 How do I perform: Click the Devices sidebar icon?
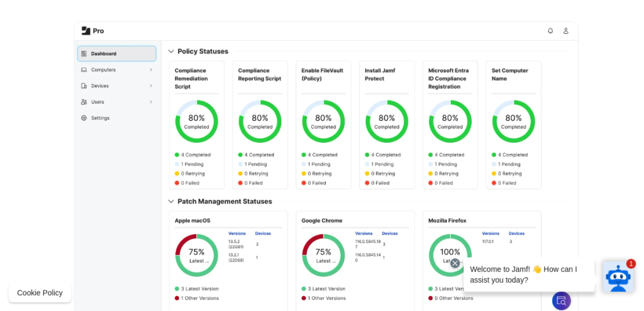(x=84, y=85)
